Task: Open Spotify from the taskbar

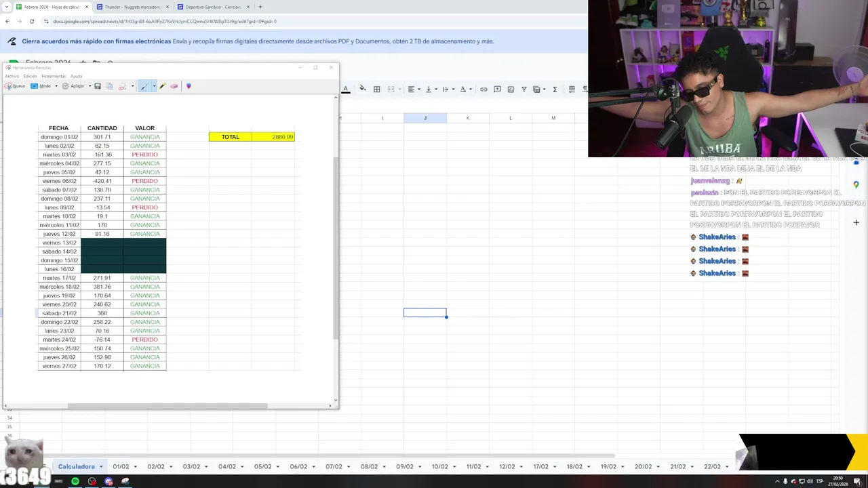Action: pos(75,481)
